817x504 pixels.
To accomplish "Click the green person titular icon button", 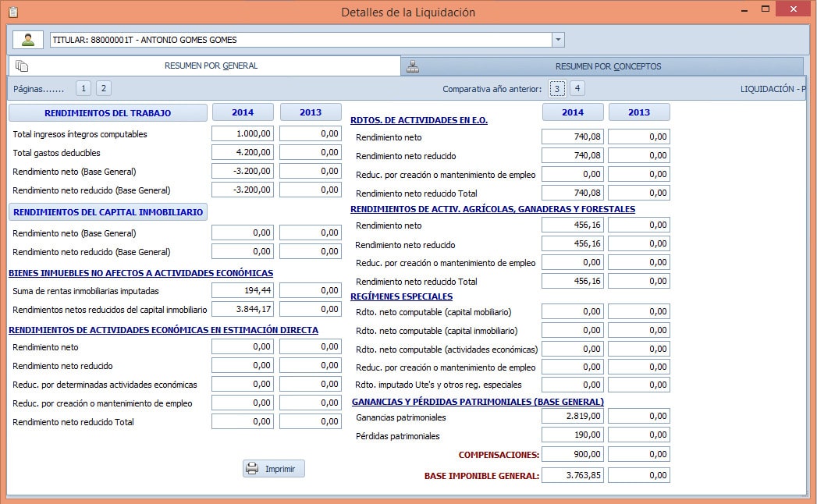I will pyautogui.click(x=28, y=40).
